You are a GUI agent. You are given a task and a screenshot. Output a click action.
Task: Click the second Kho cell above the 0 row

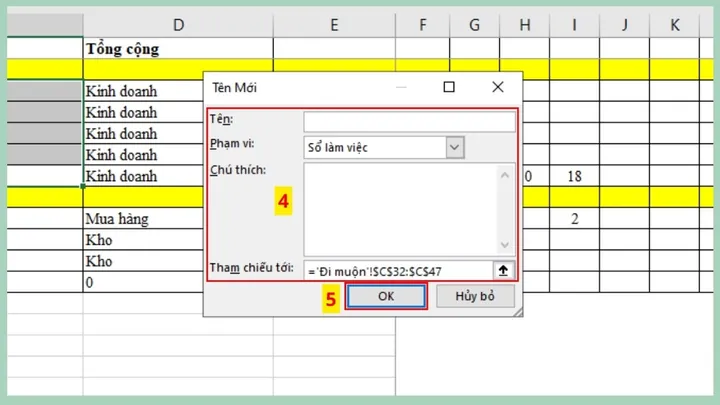pos(143,261)
